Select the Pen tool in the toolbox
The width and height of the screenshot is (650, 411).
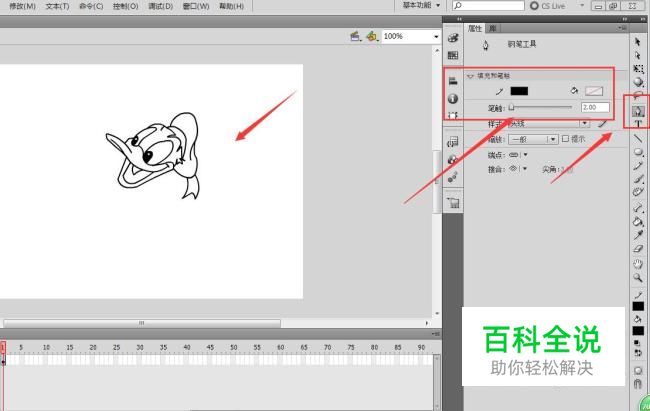pos(638,111)
